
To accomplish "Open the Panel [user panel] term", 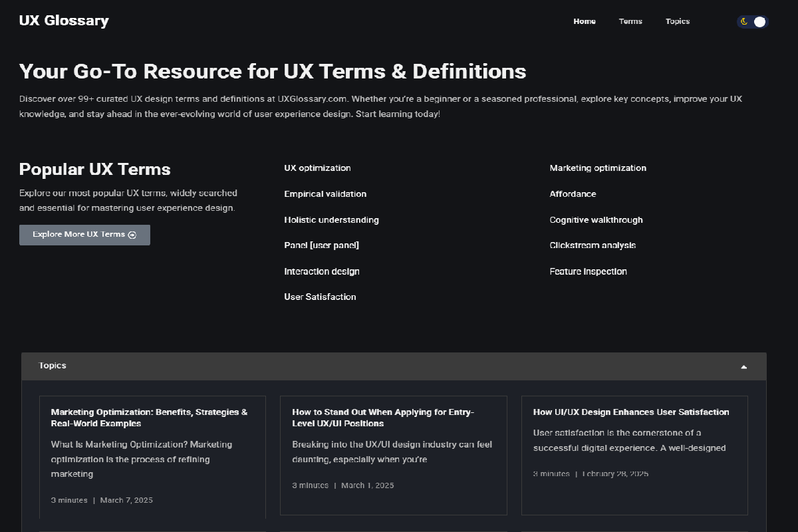I will coord(322,245).
